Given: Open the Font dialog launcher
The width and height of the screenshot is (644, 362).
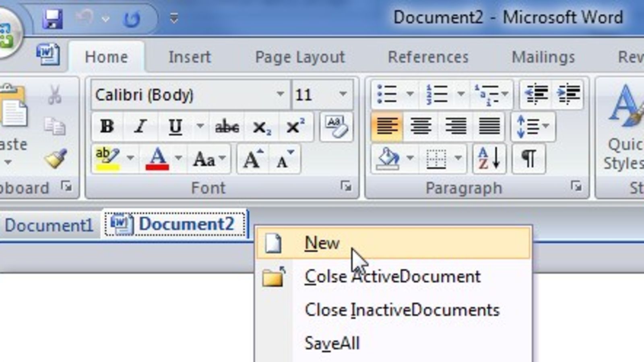Looking at the screenshot, I should 345,186.
